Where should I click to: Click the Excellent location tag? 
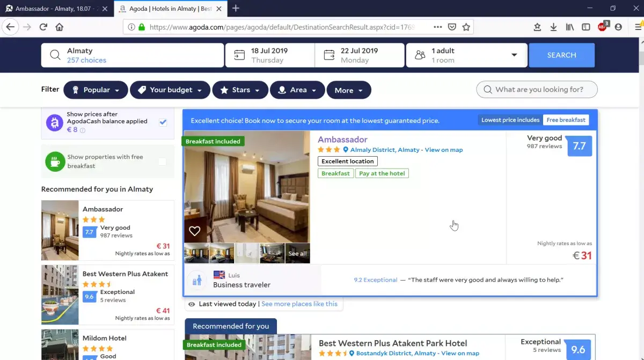[x=348, y=161]
